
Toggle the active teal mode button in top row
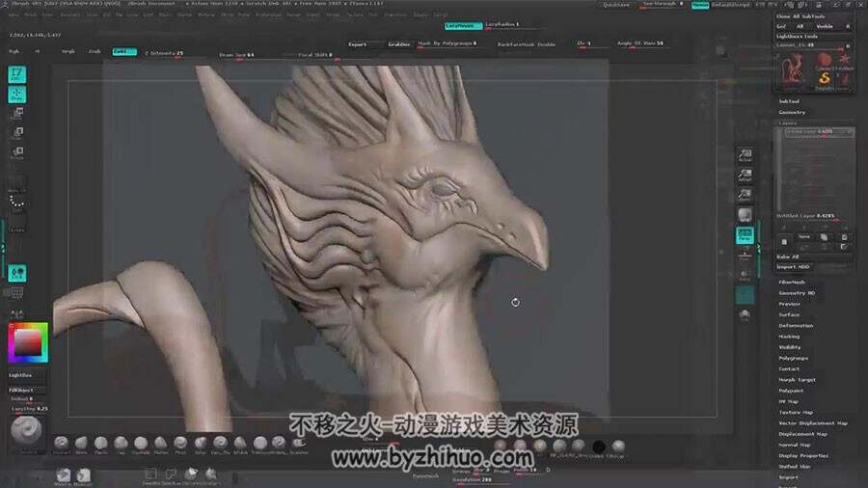[x=124, y=51]
